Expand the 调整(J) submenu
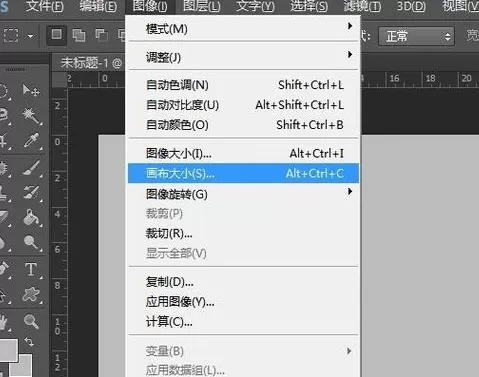This screenshot has width=479, height=377. point(243,57)
